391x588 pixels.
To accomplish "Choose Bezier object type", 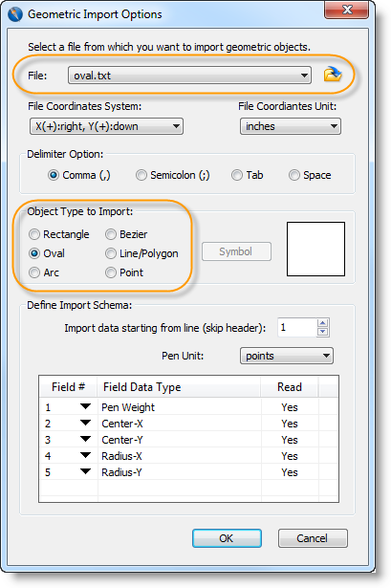I will click(x=111, y=234).
